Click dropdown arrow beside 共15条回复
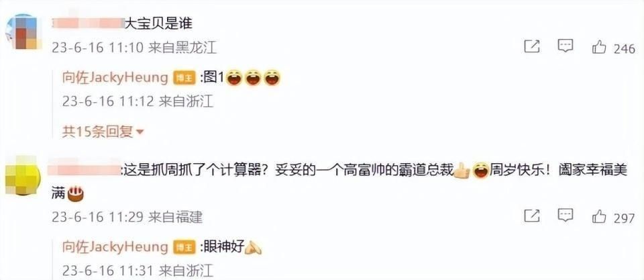 (x=140, y=132)
